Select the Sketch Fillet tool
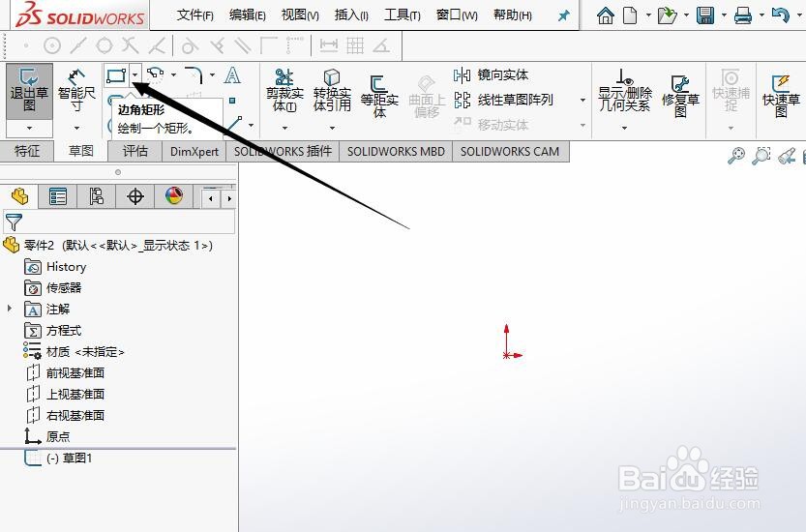The width and height of the screenshot is (806, 532). 194,75
